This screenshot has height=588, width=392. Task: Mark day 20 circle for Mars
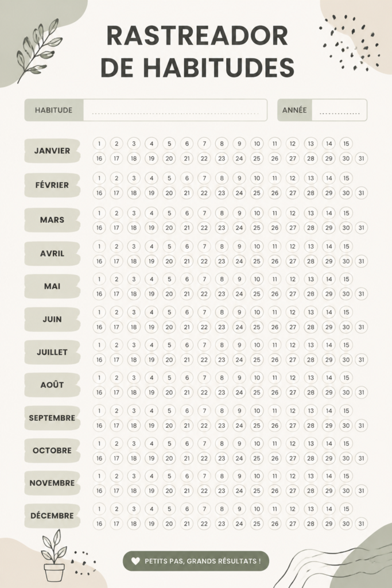coord(169,227)
